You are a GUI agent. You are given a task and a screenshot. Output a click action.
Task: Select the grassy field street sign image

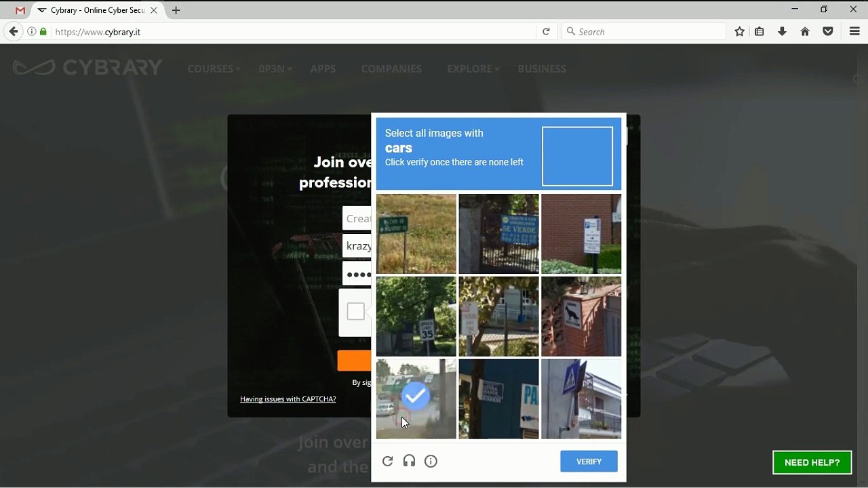tap(416, 233)
